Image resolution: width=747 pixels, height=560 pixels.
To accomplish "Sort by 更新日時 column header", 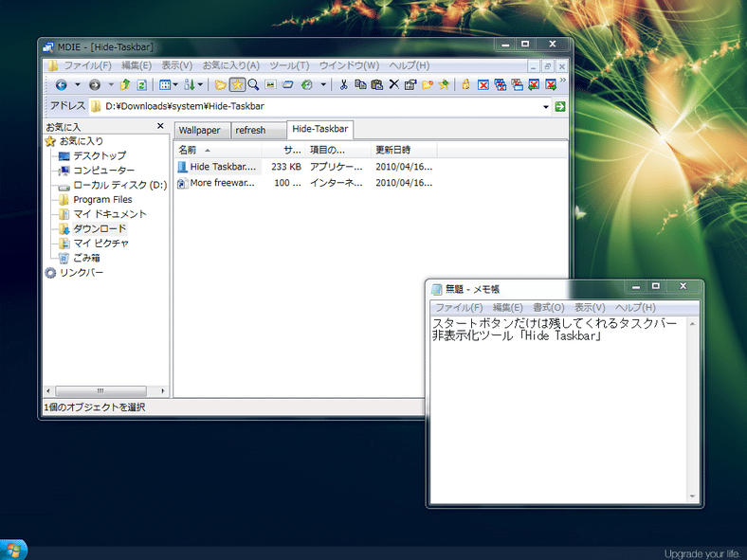I will point(404,150).
